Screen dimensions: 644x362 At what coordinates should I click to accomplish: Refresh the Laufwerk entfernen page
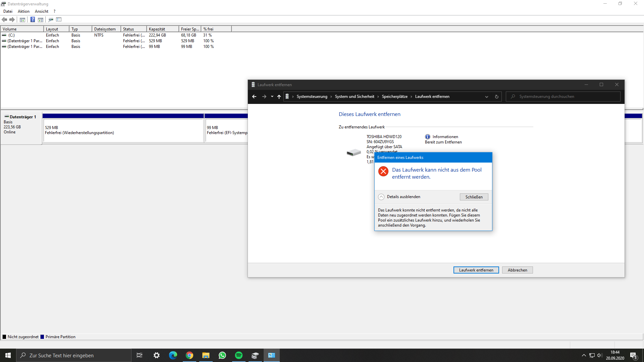tap(497, 97)
